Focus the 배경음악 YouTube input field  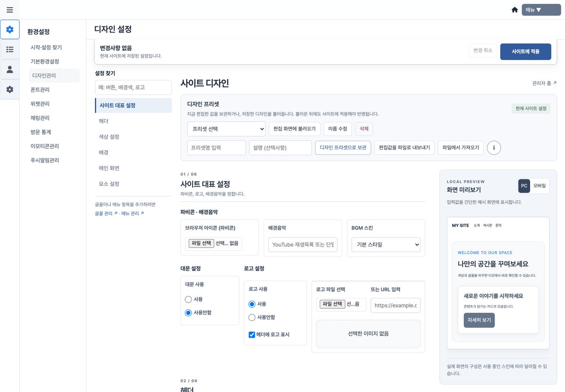point(303,245)
